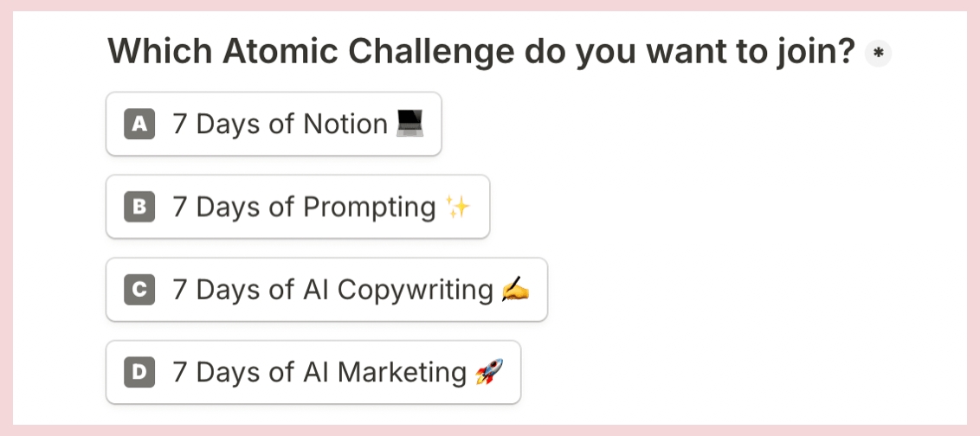The width and height of the screenshot is (980, 436).
Task: Click the rocket emoji after AI Marketing
Action: coord(489,372)
